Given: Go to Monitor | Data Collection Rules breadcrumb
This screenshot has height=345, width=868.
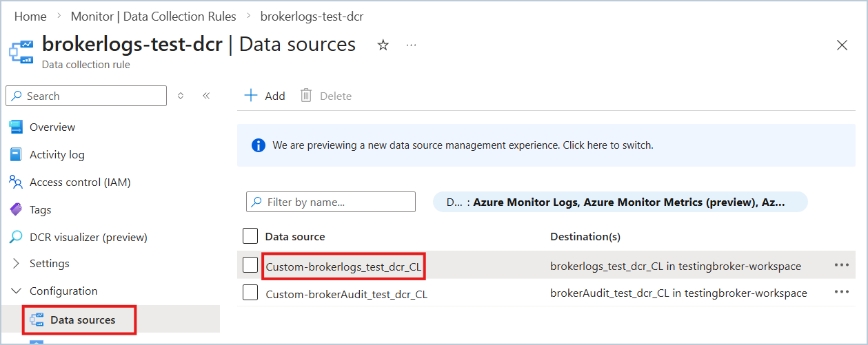Looking at the screenshot, I should click(x=154, y=16).
